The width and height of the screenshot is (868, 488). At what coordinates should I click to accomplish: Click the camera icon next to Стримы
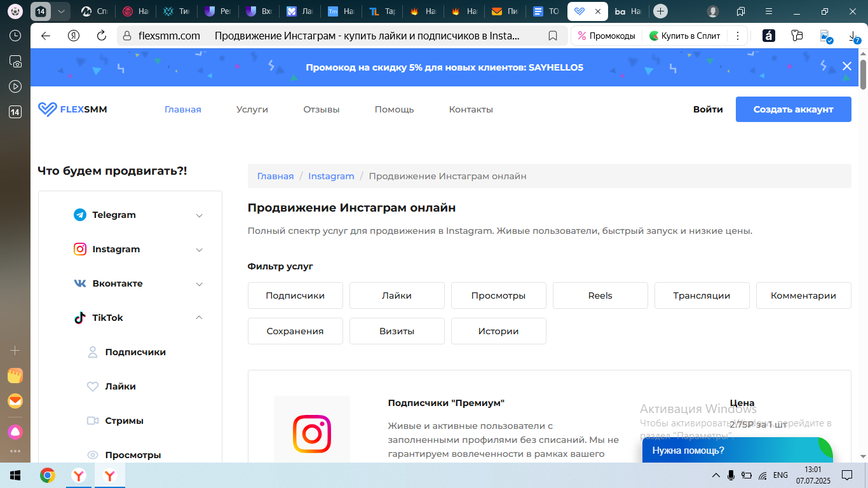point(93,421)
